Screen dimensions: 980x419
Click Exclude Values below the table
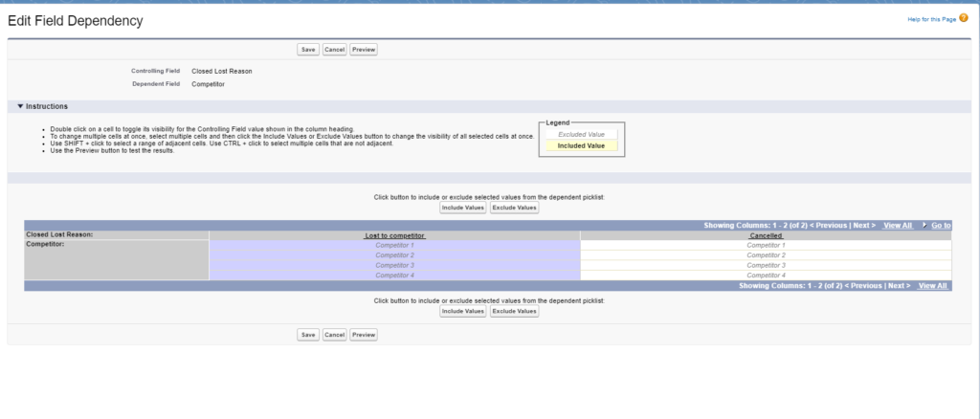(514, 311)
